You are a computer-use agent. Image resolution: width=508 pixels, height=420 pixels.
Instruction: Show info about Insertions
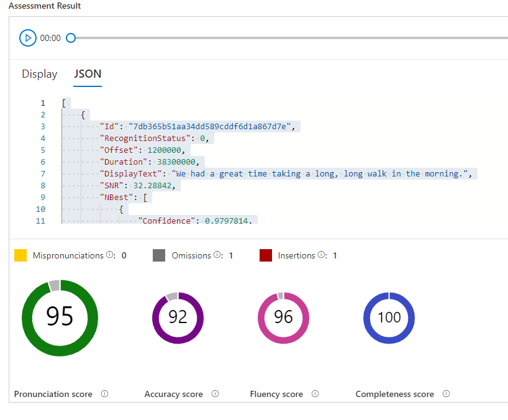321,255
